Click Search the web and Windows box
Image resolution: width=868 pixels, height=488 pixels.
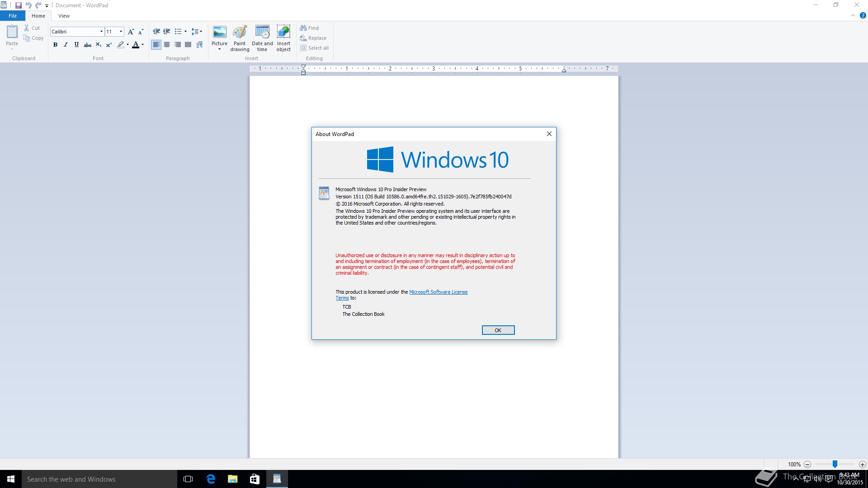tap(99, 479)
